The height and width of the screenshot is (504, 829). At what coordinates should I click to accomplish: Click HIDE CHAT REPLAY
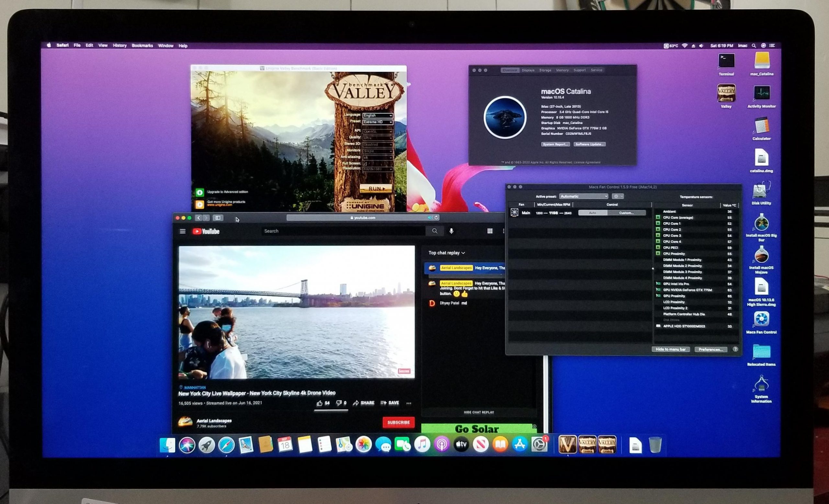point(479,412)
